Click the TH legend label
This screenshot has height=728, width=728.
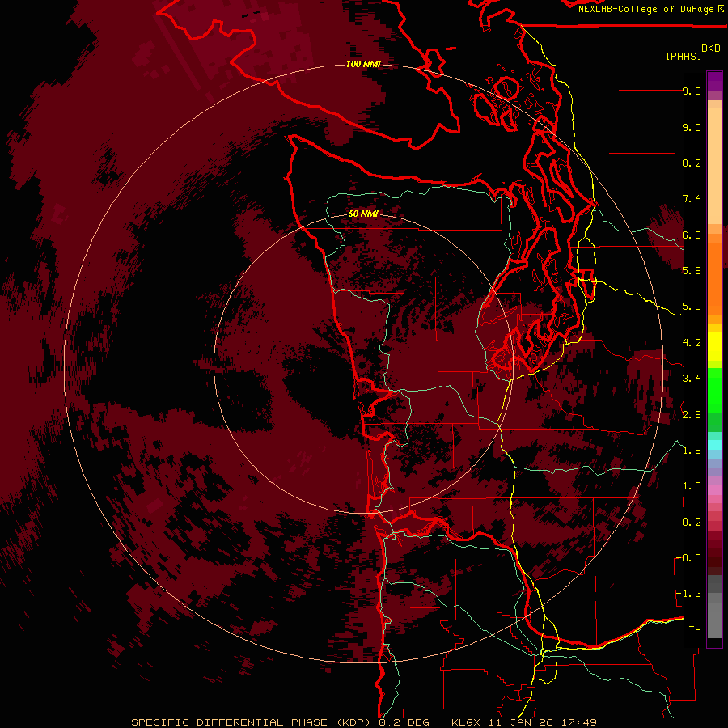[695, 630]
